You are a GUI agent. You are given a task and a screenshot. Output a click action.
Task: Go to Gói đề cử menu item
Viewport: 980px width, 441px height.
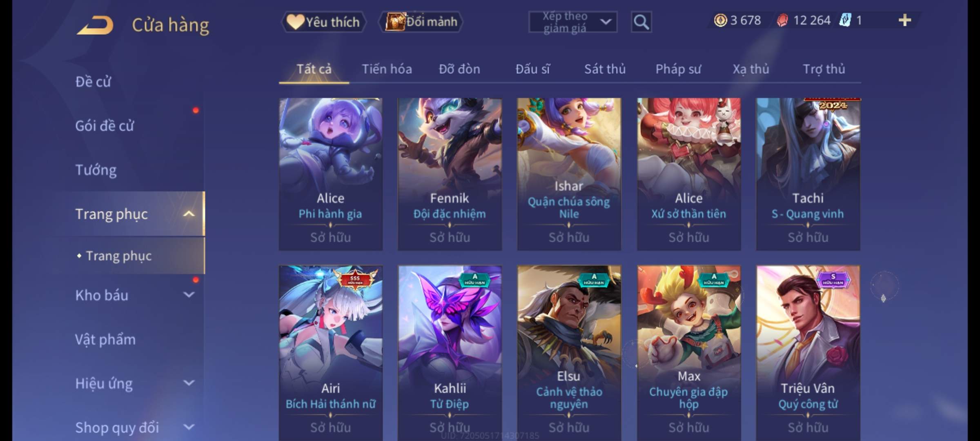105,126
